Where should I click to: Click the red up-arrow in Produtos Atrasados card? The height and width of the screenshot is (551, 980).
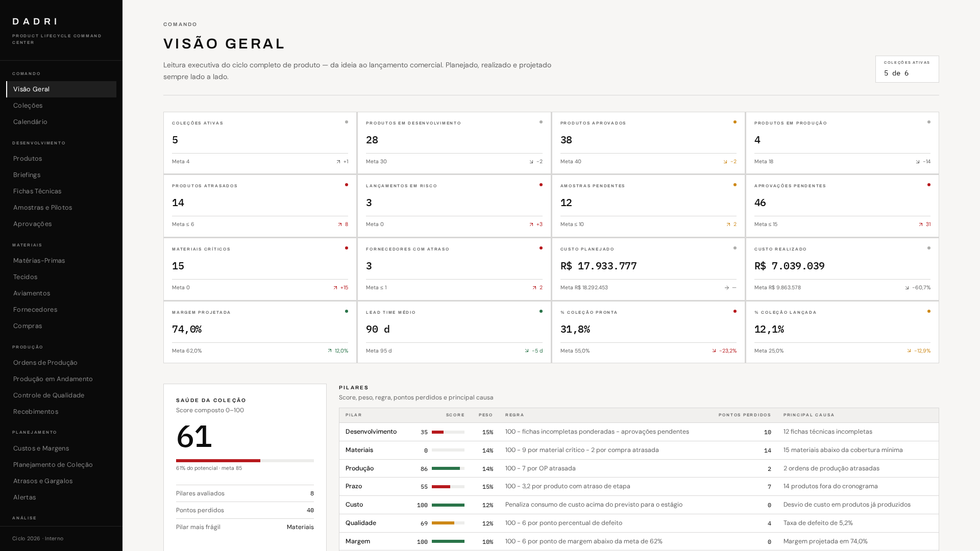pyautogui.click(x=339, y=224)
